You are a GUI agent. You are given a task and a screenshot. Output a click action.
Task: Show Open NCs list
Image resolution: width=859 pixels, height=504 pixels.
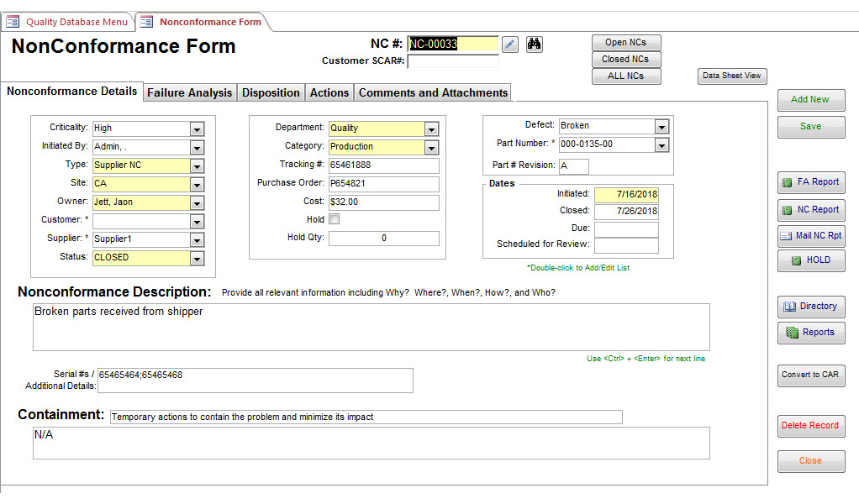coord(626,42)
